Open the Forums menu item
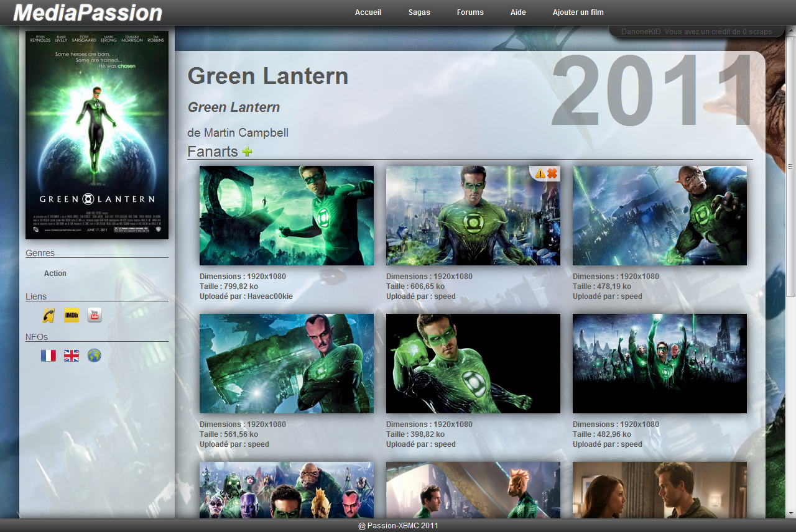The width and height of the screenshot is (796, 532). 470,12
